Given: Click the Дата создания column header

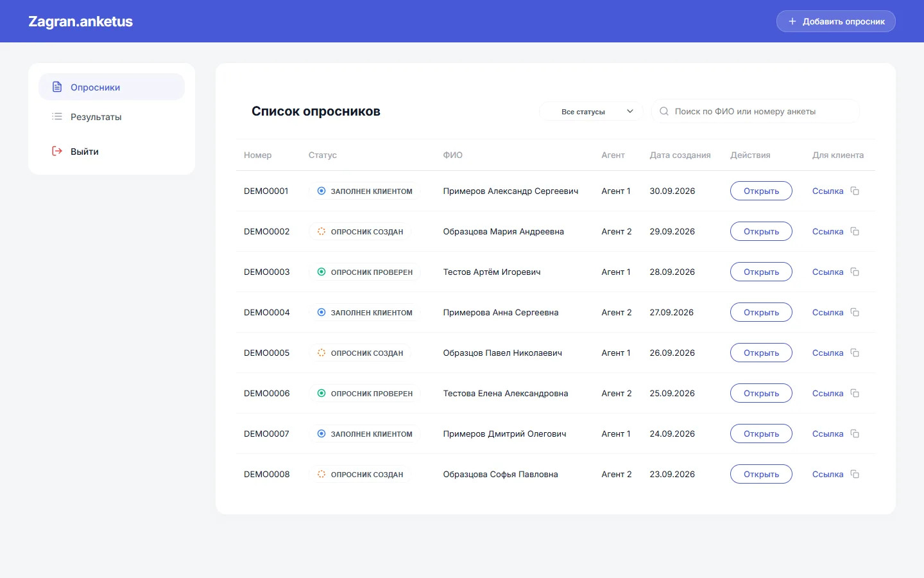Looking at the screenshot, I should [680, 155].
